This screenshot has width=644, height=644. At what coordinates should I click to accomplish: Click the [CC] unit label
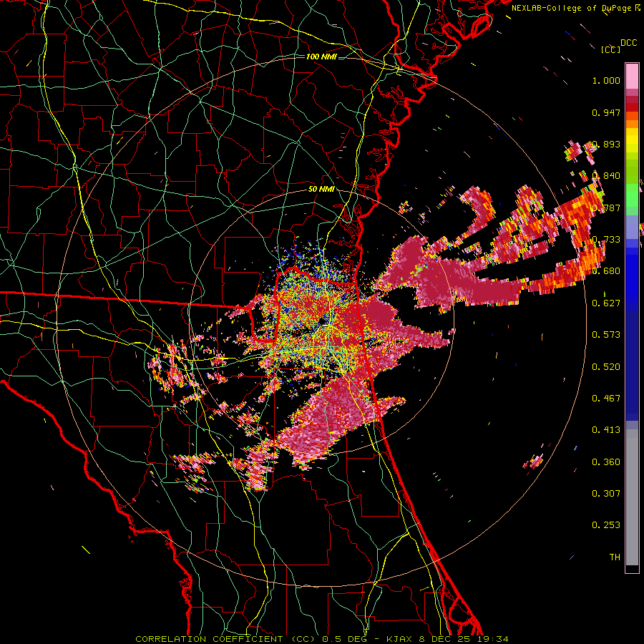611,49
